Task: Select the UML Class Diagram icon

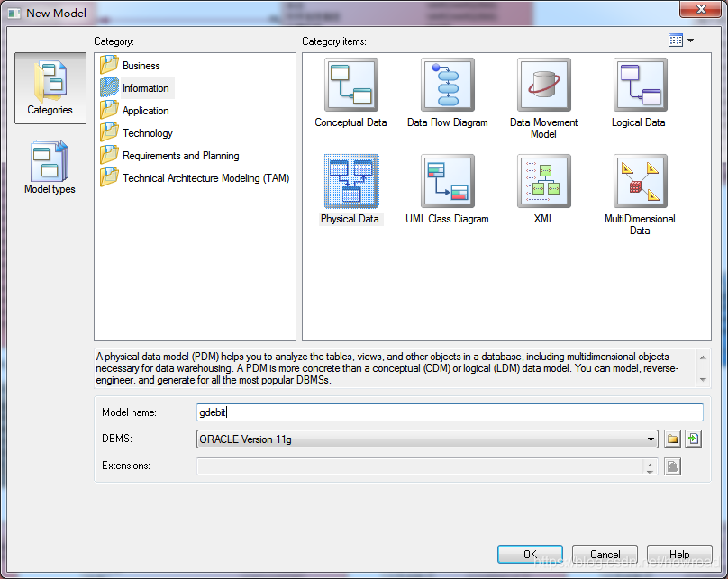Action: pos(448,181)
